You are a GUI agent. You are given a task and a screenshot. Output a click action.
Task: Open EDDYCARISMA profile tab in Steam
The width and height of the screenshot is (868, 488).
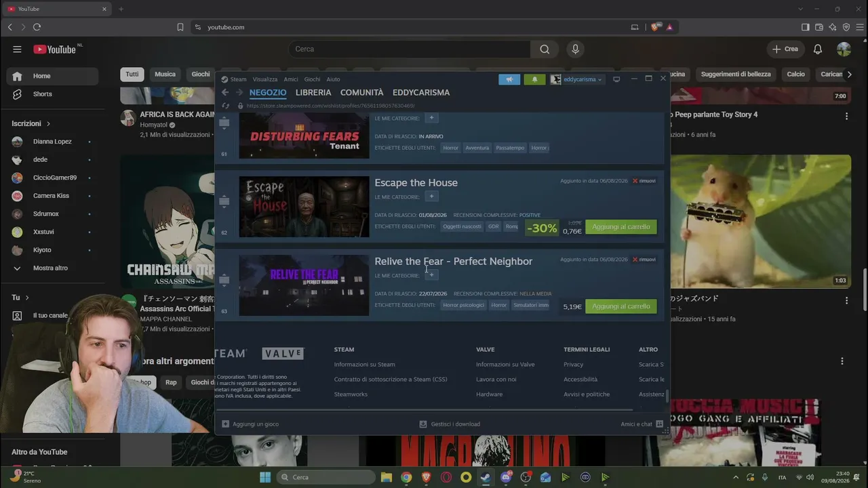point(421,92)
